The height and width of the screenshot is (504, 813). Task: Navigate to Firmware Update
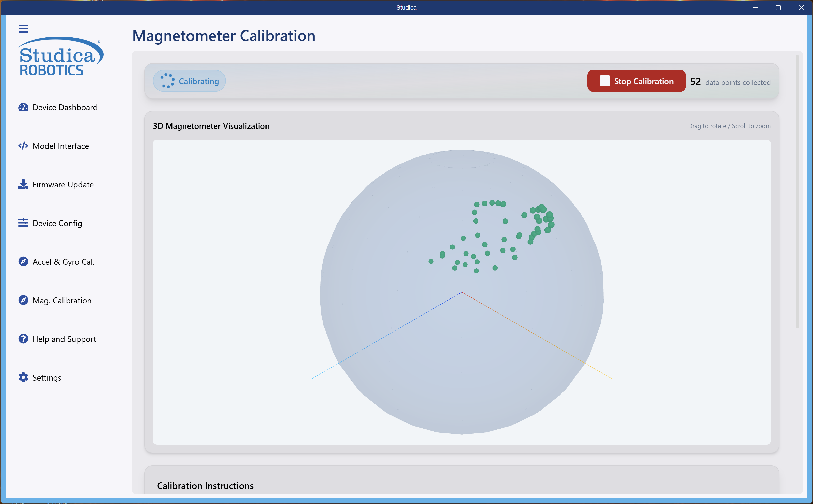63,184
